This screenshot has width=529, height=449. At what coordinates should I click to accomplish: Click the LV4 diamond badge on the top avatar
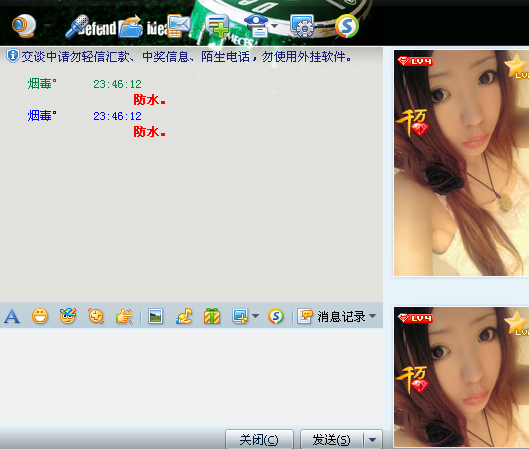coord(415,61)
